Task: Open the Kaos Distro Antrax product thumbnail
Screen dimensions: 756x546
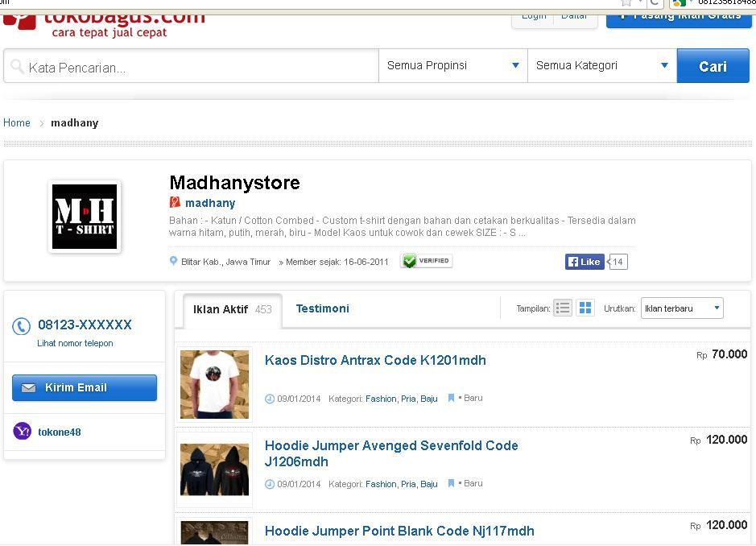Action: (x=214, y=384)
